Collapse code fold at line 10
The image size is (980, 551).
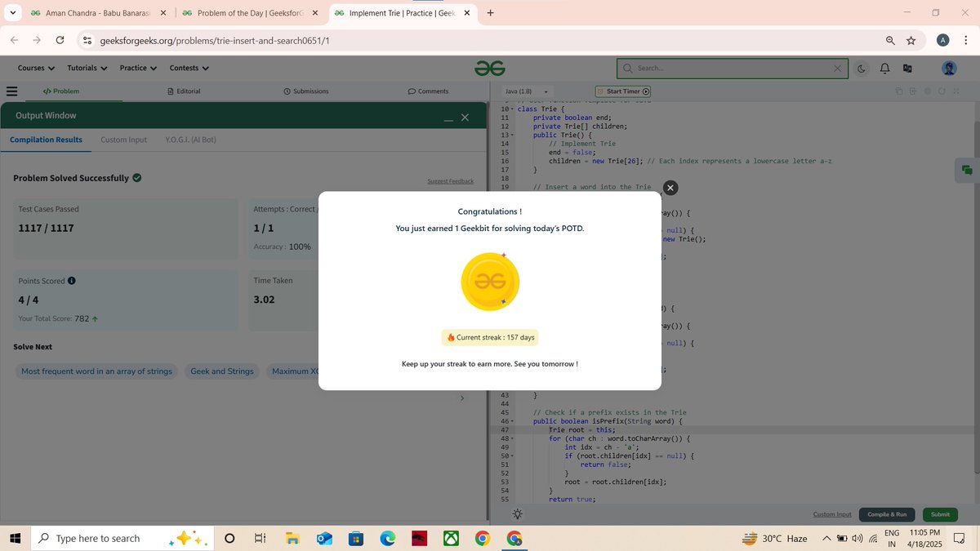point(512,109)
